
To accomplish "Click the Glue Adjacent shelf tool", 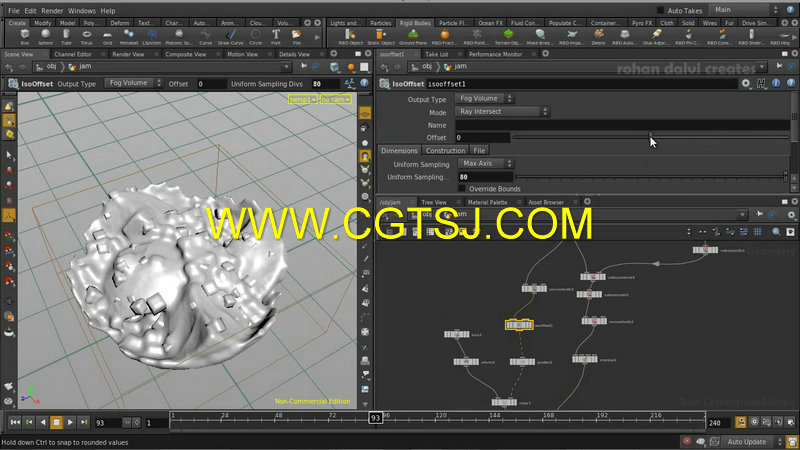I will 656,37.
